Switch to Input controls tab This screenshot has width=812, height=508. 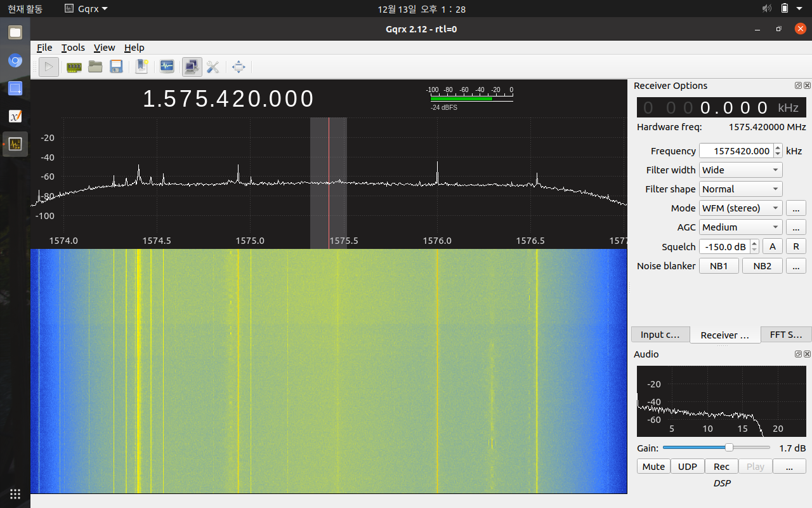click(660, 335)
